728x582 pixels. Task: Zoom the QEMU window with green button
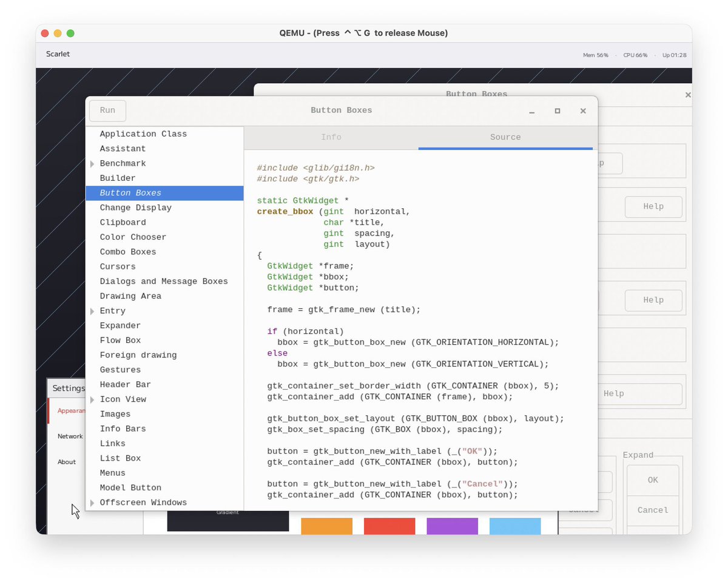pos(70,33)
